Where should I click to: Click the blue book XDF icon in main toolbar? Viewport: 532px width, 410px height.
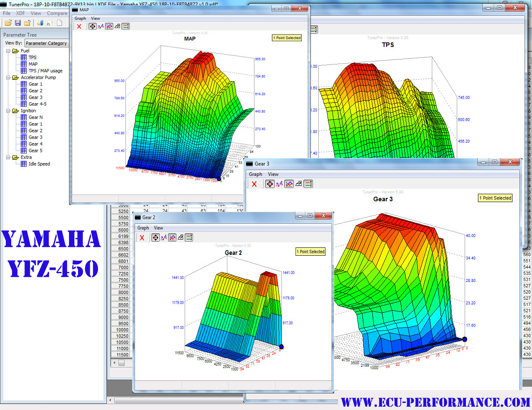point(40,23)
